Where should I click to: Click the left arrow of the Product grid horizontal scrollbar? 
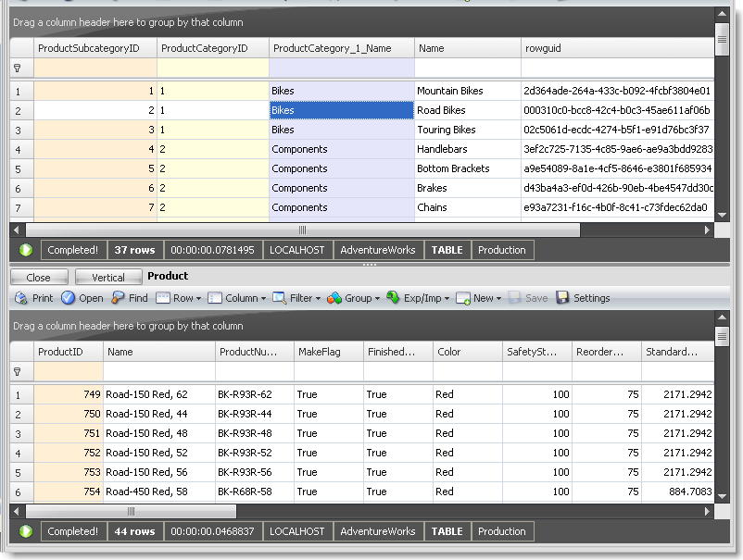17,511
